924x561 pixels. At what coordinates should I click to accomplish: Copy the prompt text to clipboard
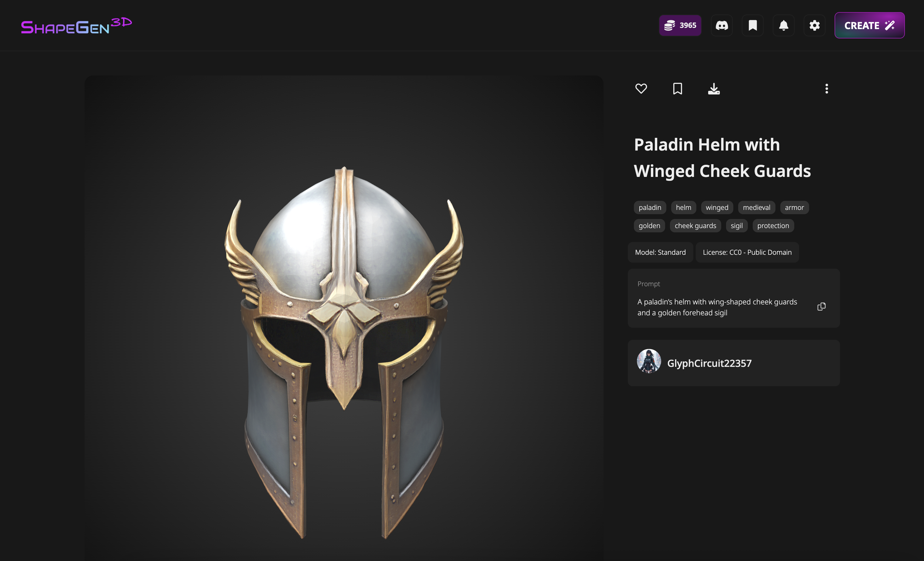coord(821,307)
